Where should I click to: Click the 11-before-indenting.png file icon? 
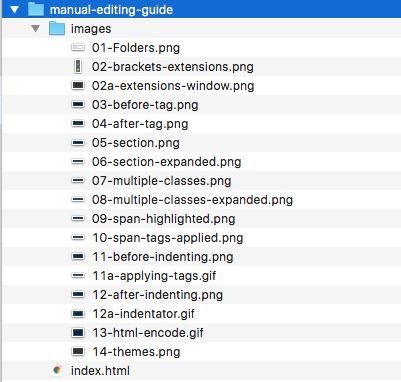78,256
